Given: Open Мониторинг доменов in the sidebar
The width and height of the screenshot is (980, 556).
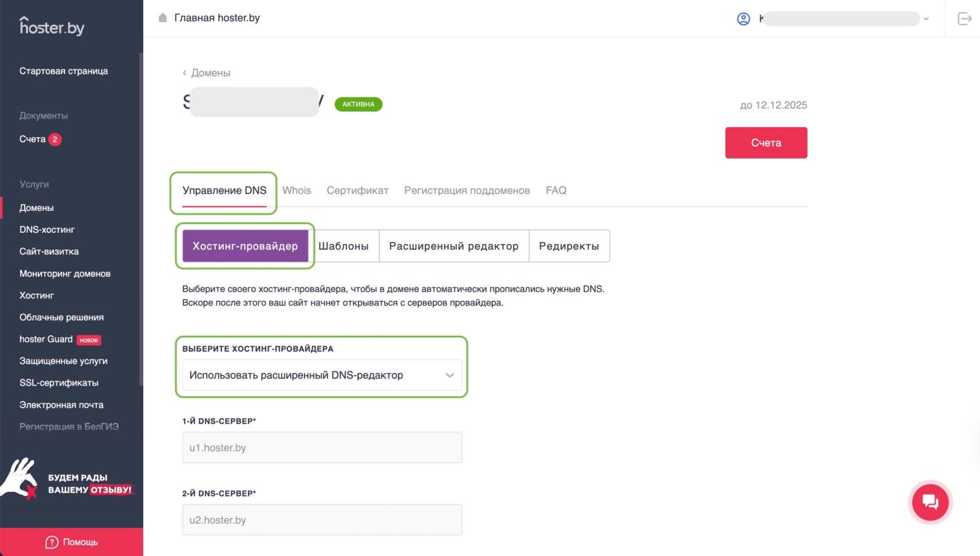Looking at the screenshot, I should click(65, 274).
